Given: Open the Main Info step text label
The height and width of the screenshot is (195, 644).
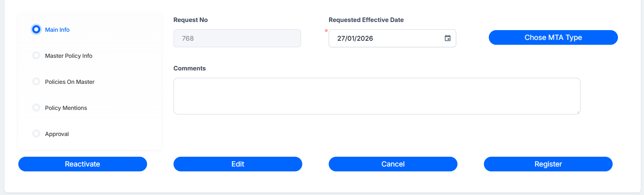Looking at the screenshot, I should pyautogui.click(x=57, y=30).
